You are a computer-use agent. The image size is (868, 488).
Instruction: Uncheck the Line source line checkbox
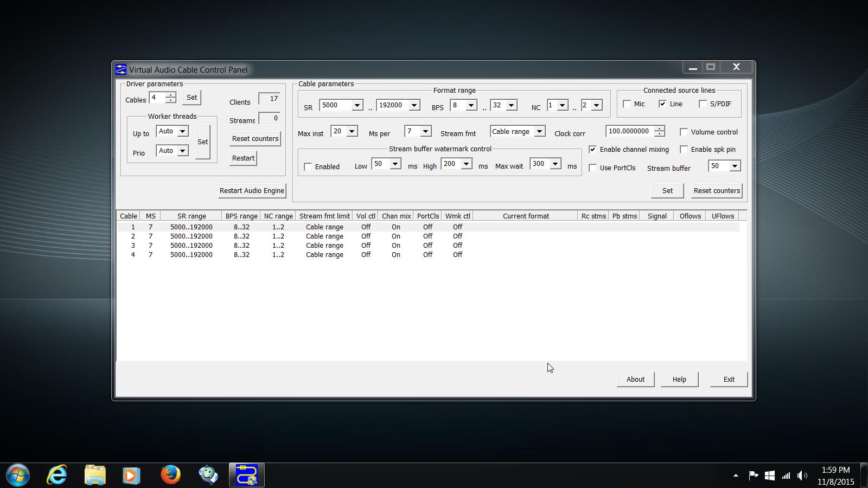pyautogui.click(x=662, y=104)
